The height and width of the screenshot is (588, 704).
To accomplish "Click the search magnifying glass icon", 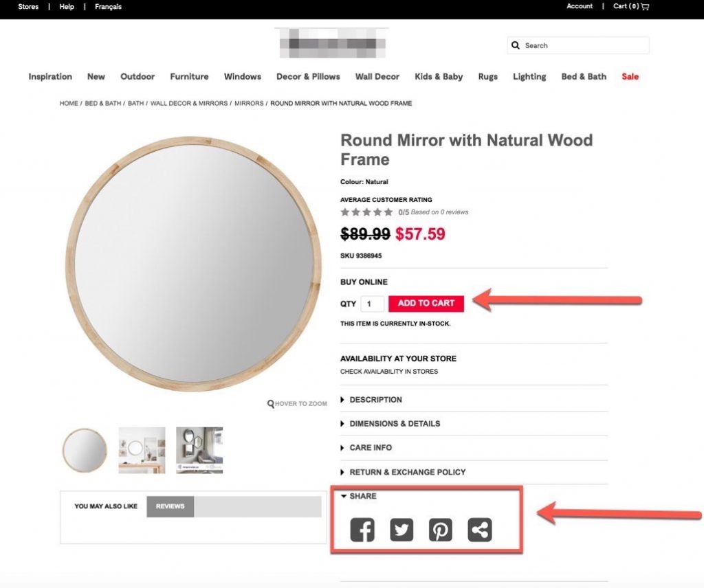I will (516, 45).
